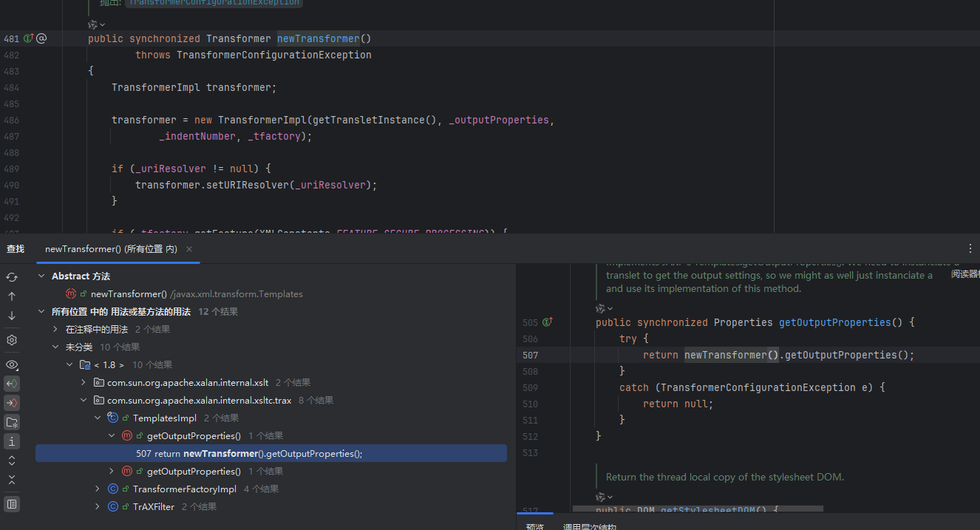Select the TrAXFilter class result

153,507
